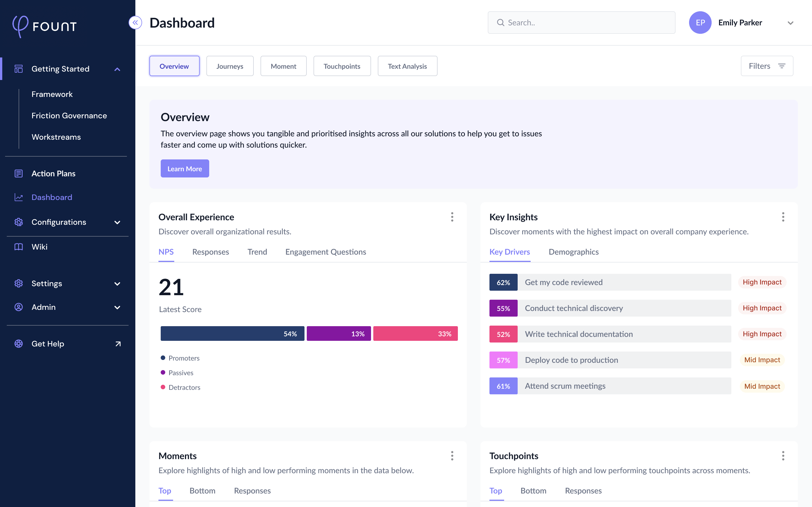Click the Learn More button
The width and height of the screenshot is (812, 507).
coord(185,169)
